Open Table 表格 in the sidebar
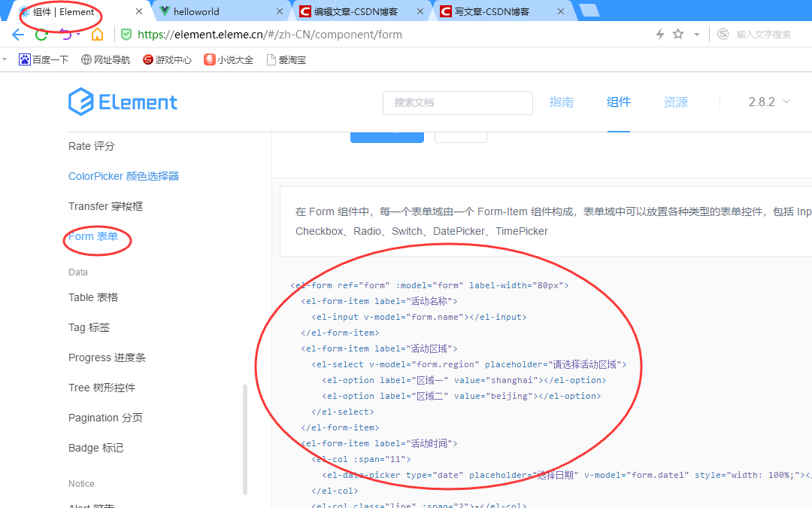This screenshot has height=508, width=812. 93,297
